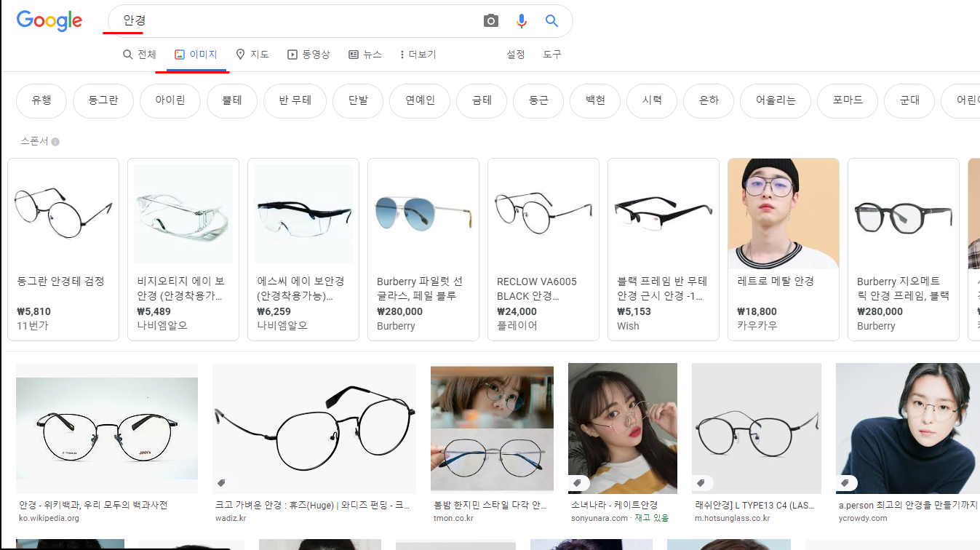
Task: Open 비지오티지 에이 보안경 product image
Action: (x=183, y=214)
